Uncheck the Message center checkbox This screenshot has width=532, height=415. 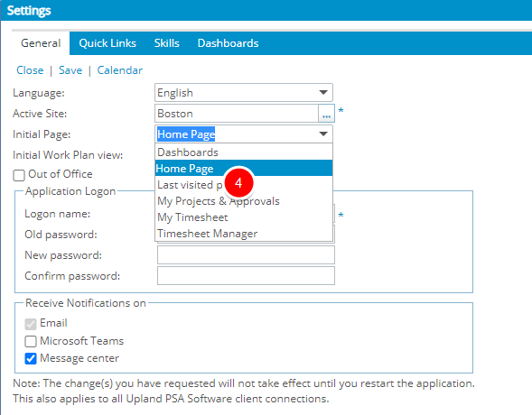(x=31, y=358)
